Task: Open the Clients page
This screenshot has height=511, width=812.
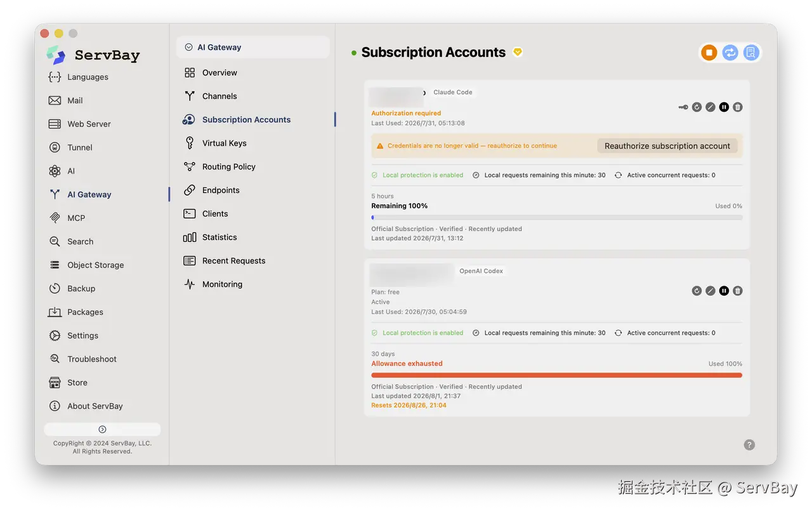Action: coord(215,213)
